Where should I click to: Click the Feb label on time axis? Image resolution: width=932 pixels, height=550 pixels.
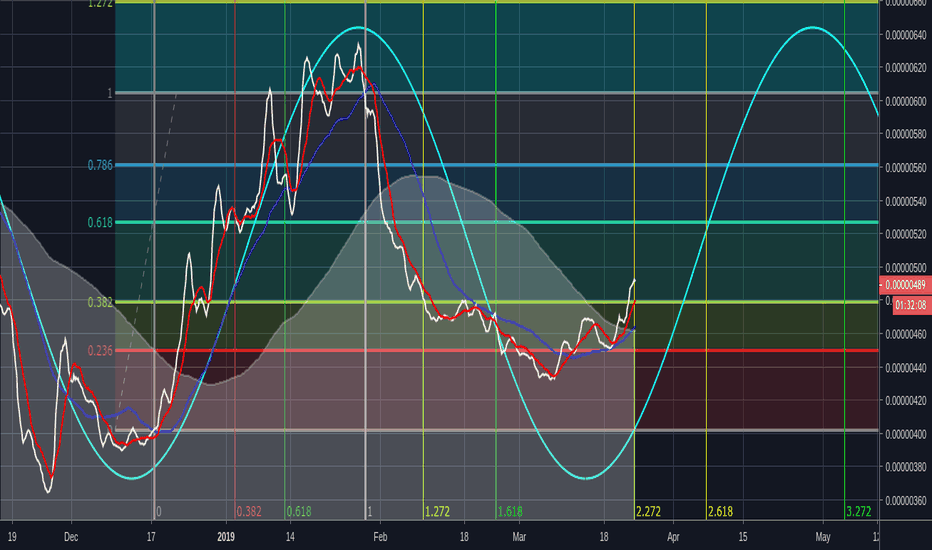380,537
